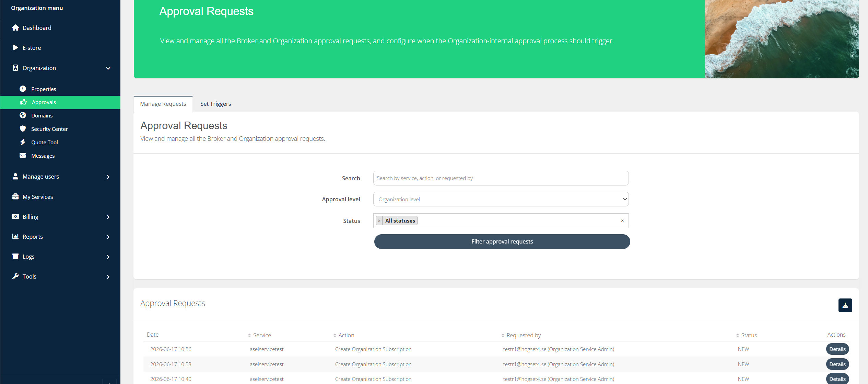Focus the Search by service input field

(501, 178)
